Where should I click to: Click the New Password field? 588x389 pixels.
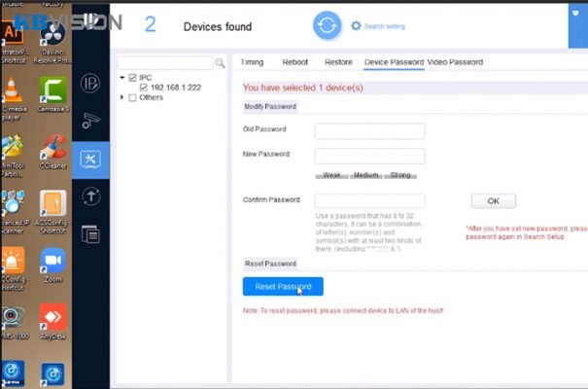point(369,156)
